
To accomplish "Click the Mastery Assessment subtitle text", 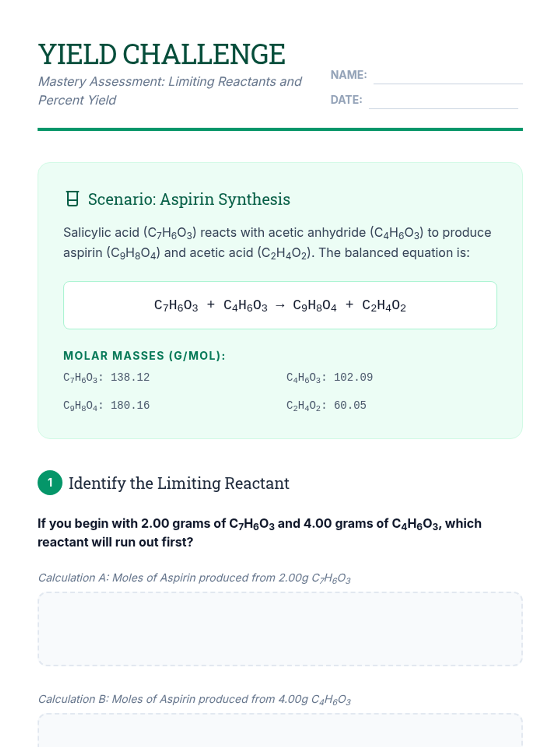I will pyautogui.click(x=169, y=91).
